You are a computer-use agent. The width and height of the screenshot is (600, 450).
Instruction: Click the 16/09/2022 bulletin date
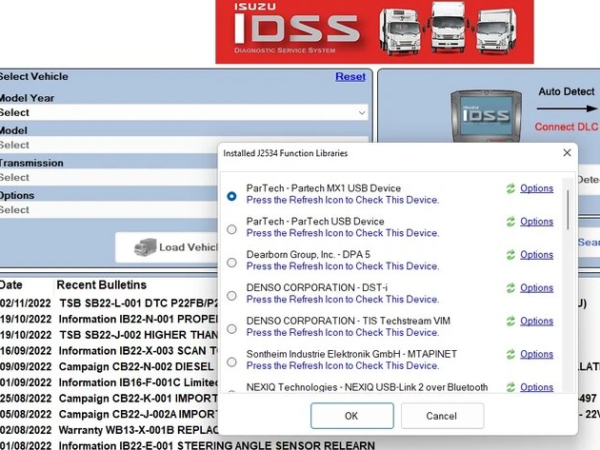point(25,351)
